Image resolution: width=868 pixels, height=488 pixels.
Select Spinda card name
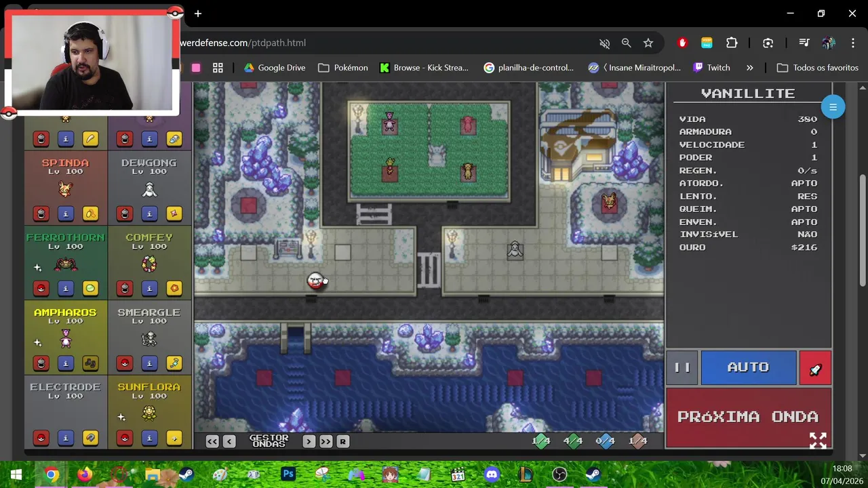click(x=65, y=163)
